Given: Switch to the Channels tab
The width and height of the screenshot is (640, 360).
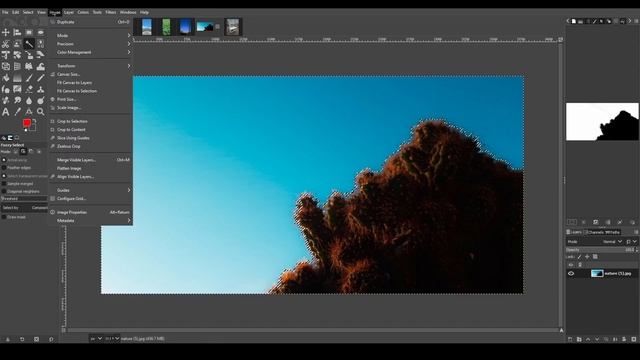Looking at the screenshot, I should coord(595,232).
